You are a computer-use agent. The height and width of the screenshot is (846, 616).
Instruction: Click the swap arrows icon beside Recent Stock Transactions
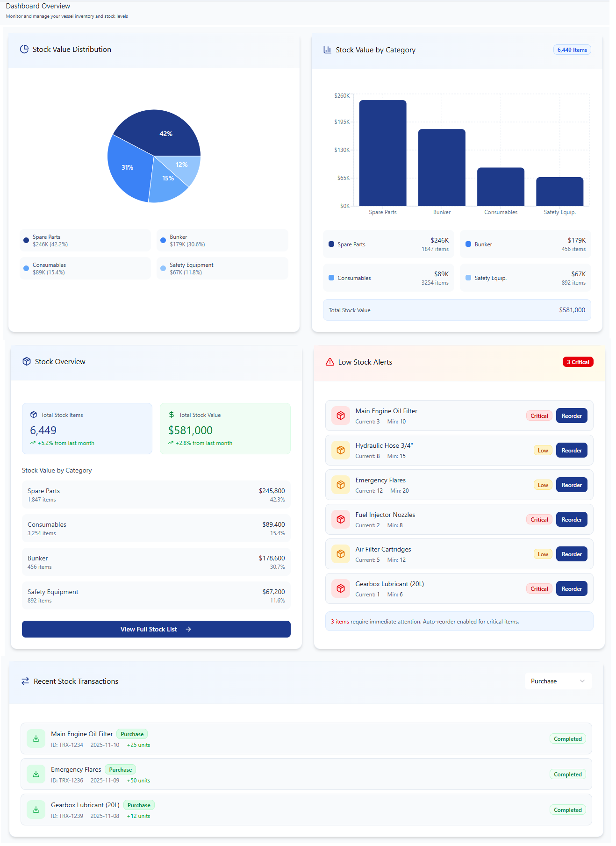(25, 681)
